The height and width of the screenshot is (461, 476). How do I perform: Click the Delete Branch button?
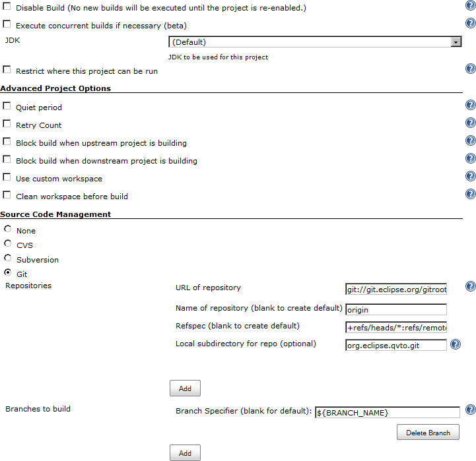[x=428, y=432]
